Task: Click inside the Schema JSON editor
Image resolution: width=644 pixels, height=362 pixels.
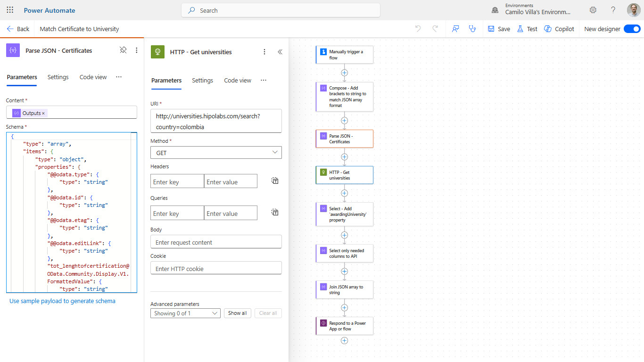Action: pyautogui.click(x=72, y=213)
